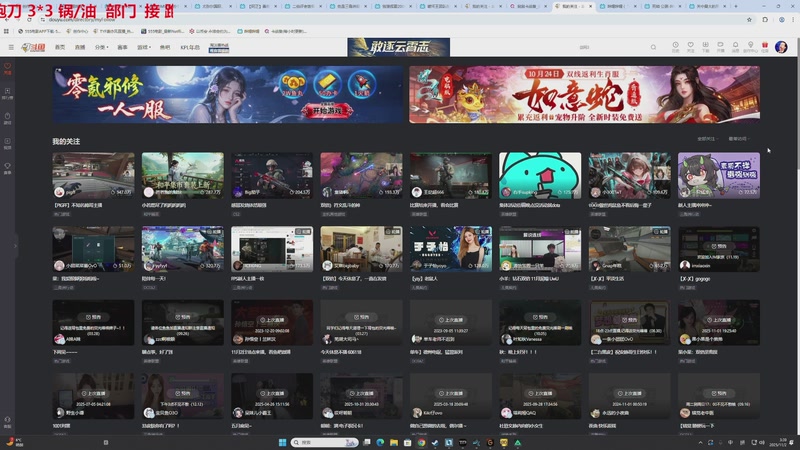Open the hamburger menu in the Douyu header
This screenshot has height=450, width=800.
(x=11, y=47)
